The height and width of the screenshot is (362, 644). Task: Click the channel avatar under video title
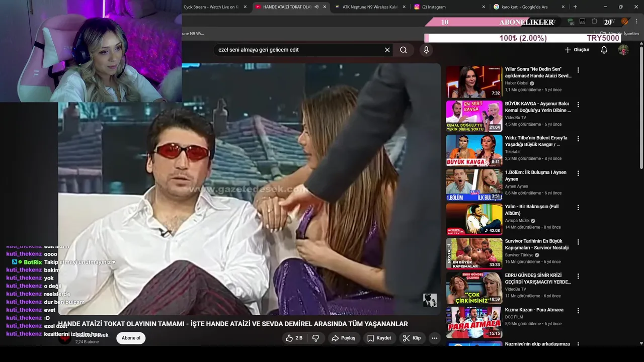(65, 338)
